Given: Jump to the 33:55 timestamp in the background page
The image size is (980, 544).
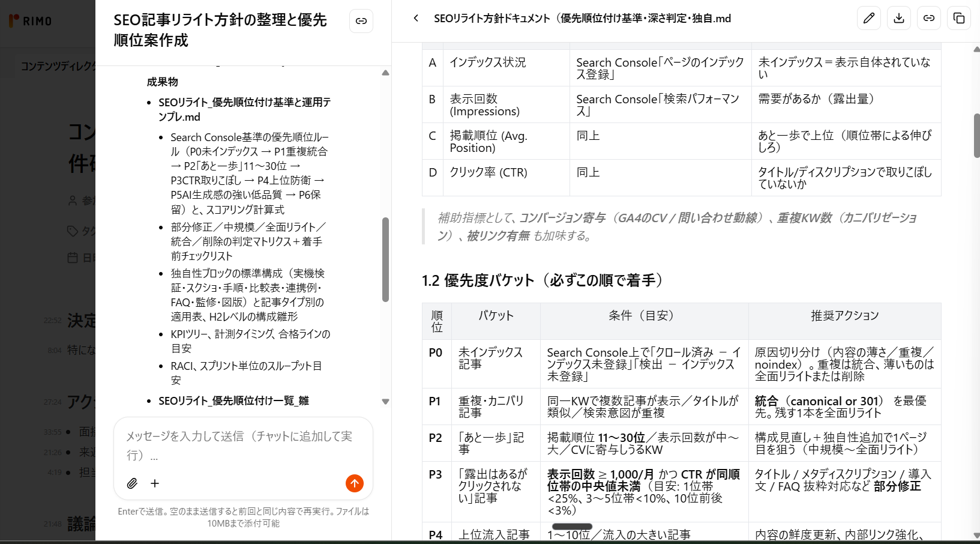Looking at the screenshot, I should tap(52, 432).
